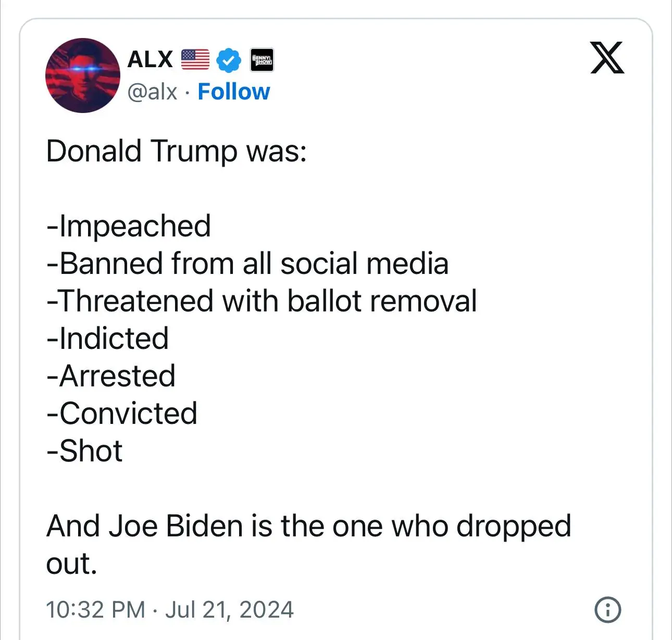Click the "-Banned from all social media" line

[247, 263]
